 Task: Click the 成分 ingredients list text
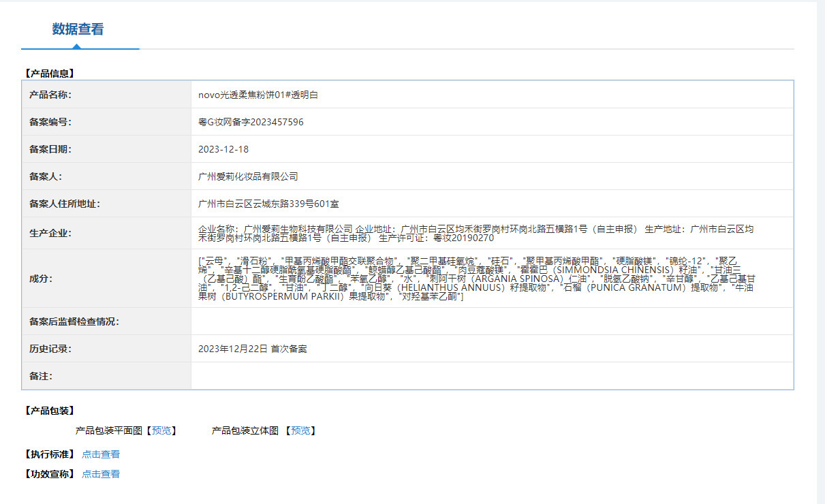(x=477, y=279)
